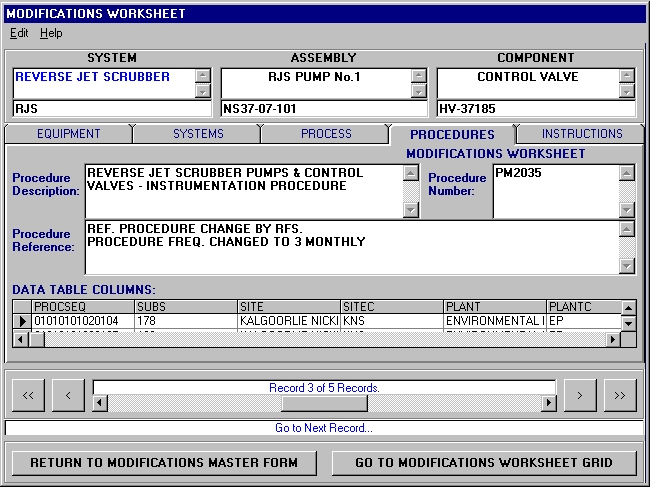Screen dimensions: 650x487
Task: Switch to the PROCESS tab
Action: [x=326, y=134]
